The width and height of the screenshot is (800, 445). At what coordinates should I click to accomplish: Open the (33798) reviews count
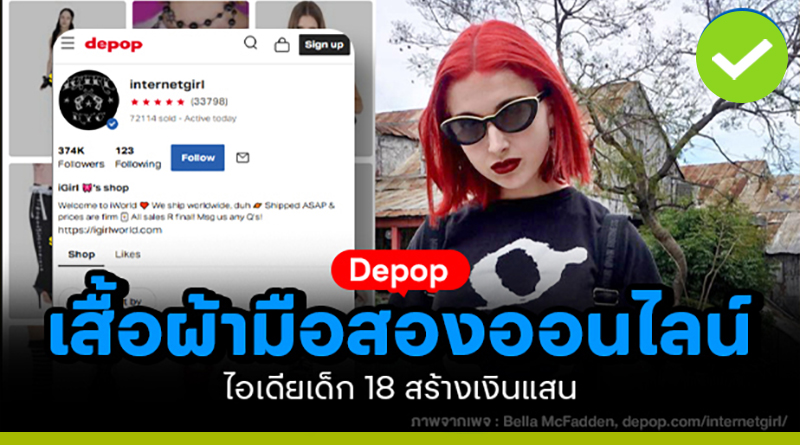point(207,101)
